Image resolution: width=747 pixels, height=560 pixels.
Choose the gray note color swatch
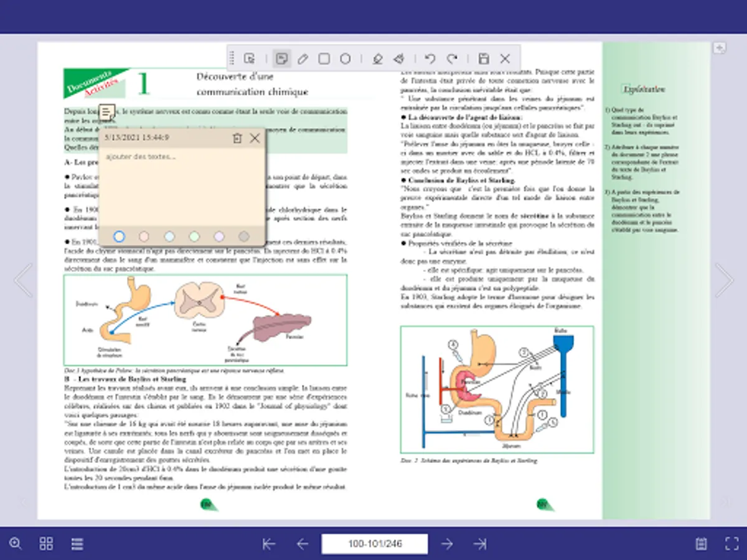244,236
